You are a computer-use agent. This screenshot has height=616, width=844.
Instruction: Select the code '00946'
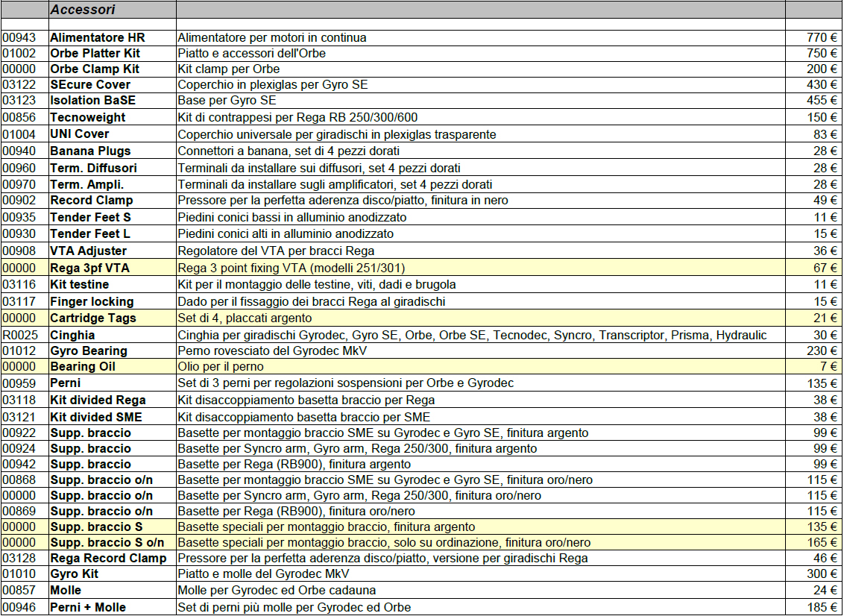[19, 607]
